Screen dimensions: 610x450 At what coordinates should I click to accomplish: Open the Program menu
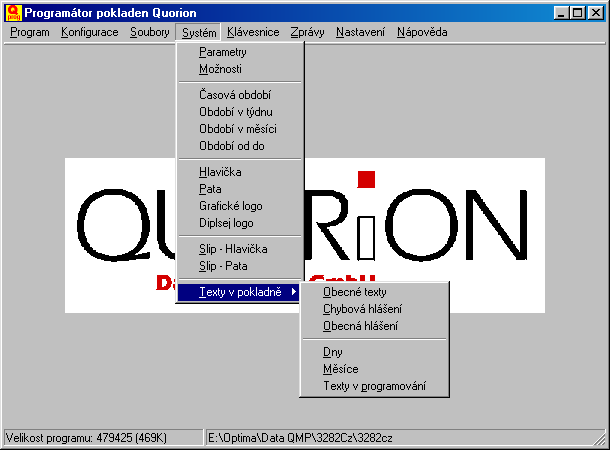pyautogui.click(x=30, y=32)
